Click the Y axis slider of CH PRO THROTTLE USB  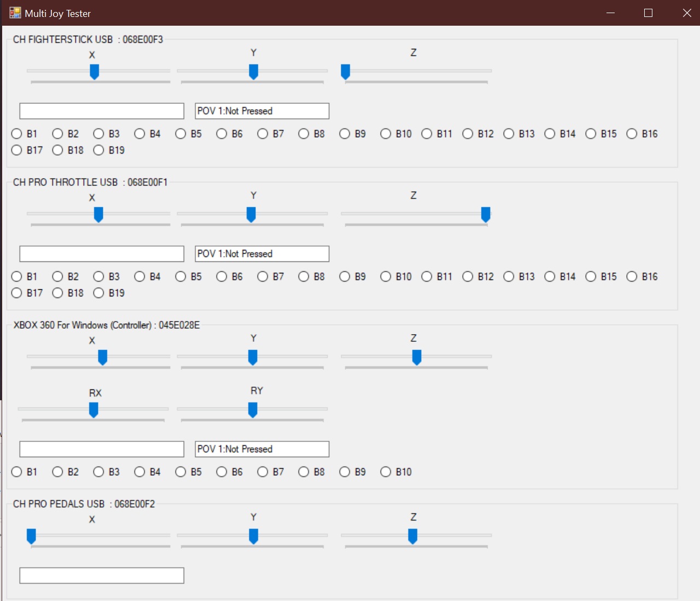[252, 215]
